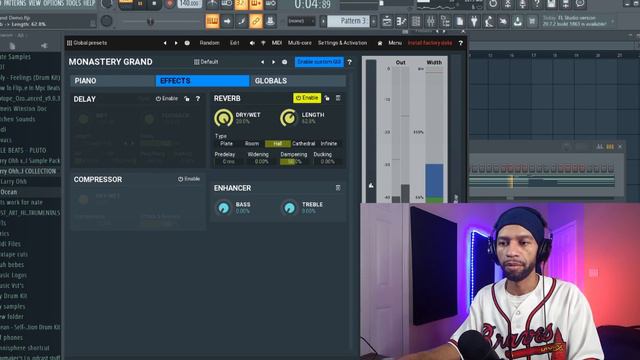The image size is (640, 360).
Task: Open the Default preset selector
Action: (206, 62)
